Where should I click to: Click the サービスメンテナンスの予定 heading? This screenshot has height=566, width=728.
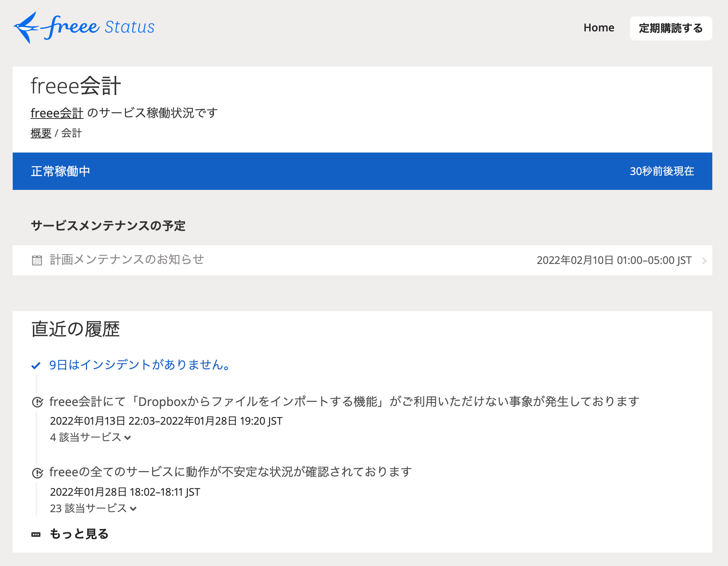tap(108, 226)
